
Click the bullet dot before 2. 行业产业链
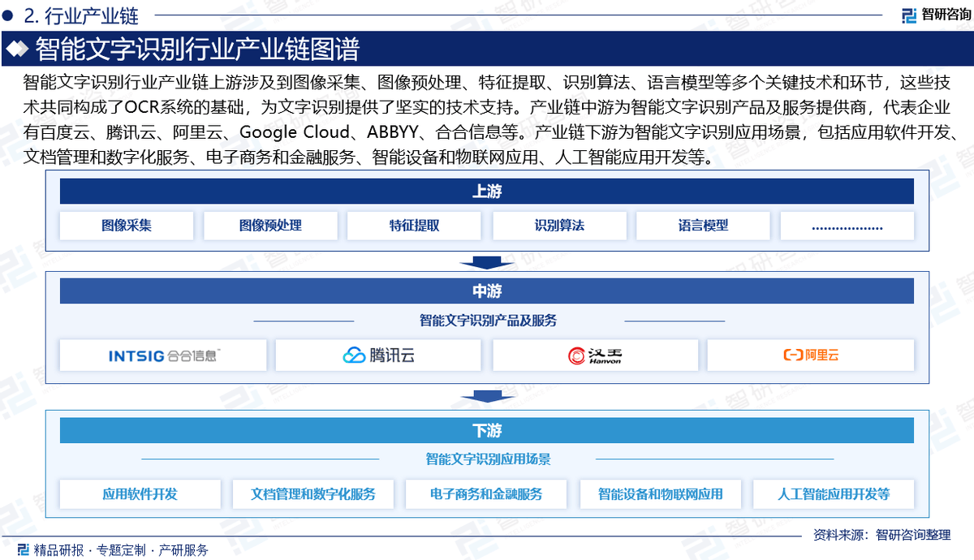(x=9, y=15)
